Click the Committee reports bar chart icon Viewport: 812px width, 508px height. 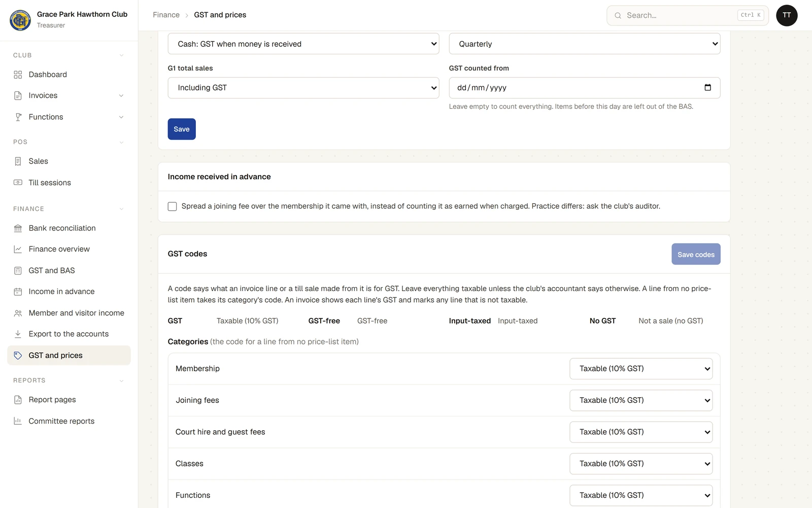18,421
